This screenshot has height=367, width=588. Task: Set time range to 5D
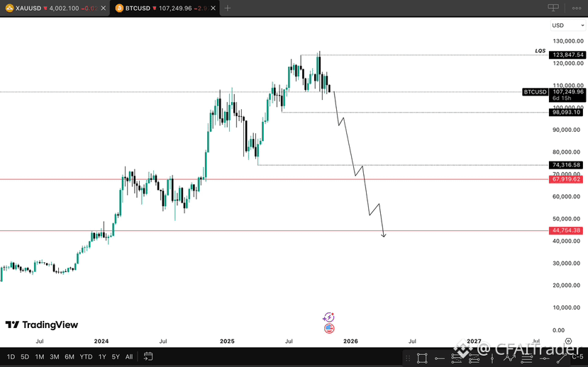[25, 356]
